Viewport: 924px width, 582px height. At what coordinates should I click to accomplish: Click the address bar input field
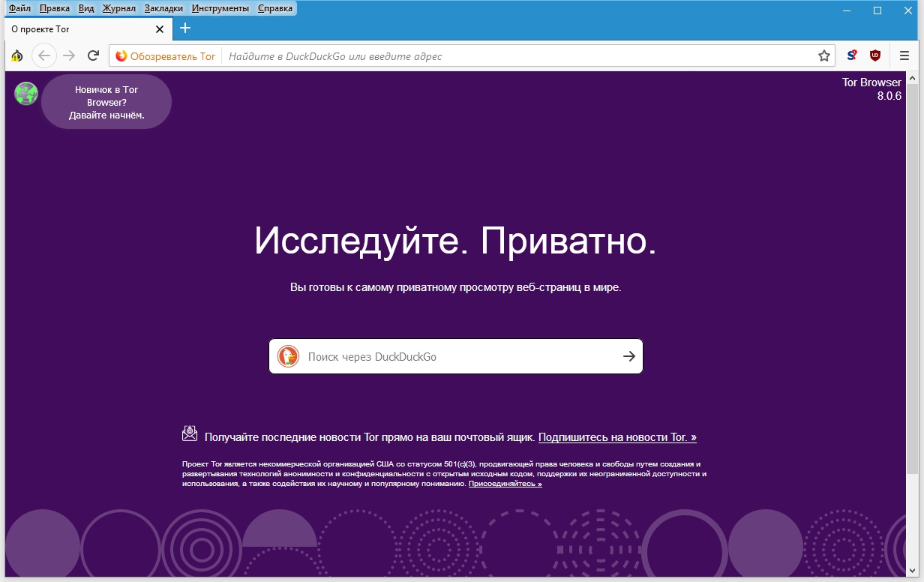tap(517, 56)
